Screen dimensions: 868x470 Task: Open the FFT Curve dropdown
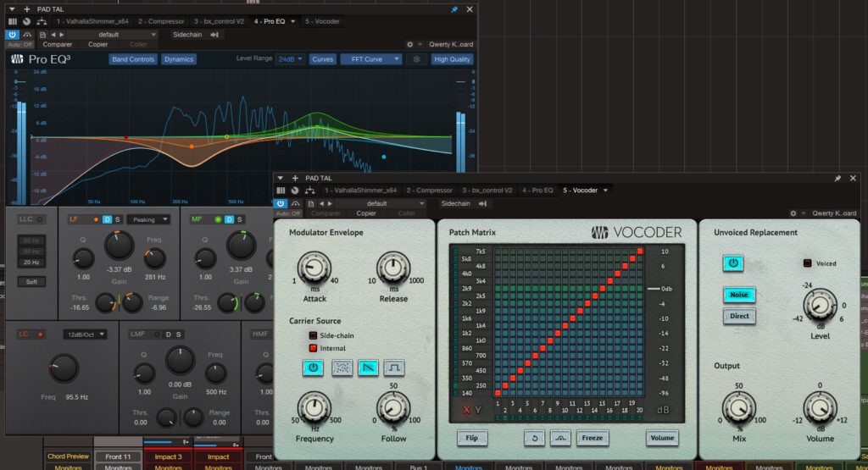pos(370,59)
